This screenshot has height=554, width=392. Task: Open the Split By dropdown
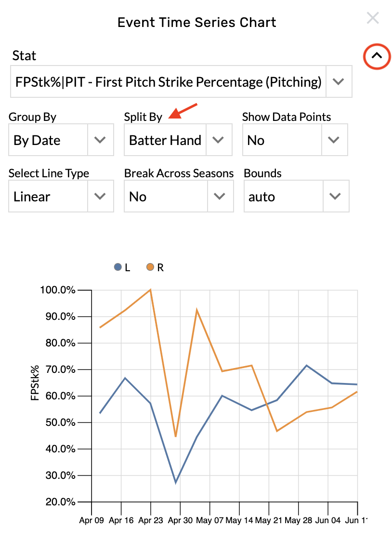click(x=219, y=140)
